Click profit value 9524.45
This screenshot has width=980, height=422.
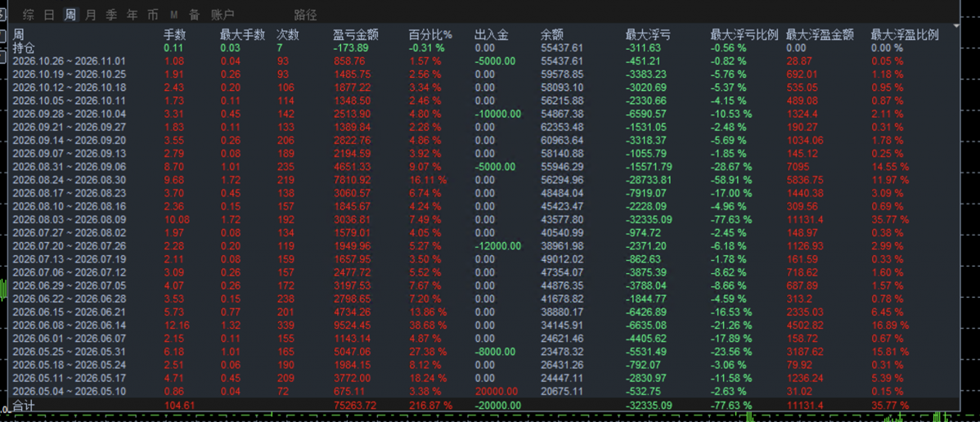pos(353,325)
